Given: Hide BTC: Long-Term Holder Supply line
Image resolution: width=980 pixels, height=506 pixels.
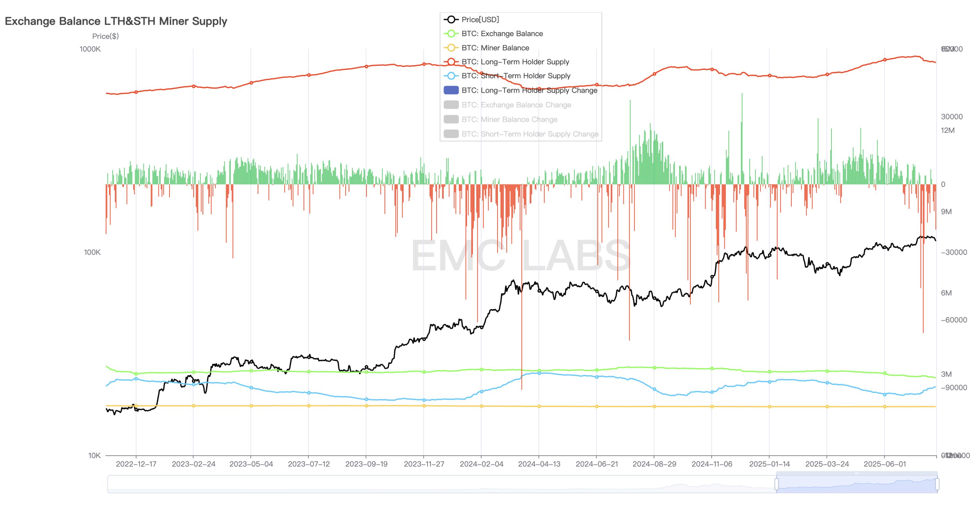Looking at the screenshot, I should pyautogui.click(x=507, y=62).
